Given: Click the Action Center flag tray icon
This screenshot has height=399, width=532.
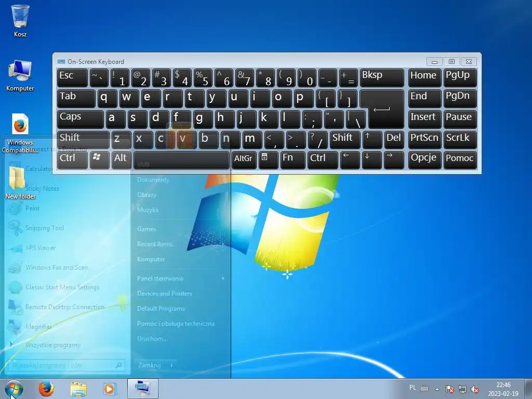Looking at the screenshot, I should [449, 389].
